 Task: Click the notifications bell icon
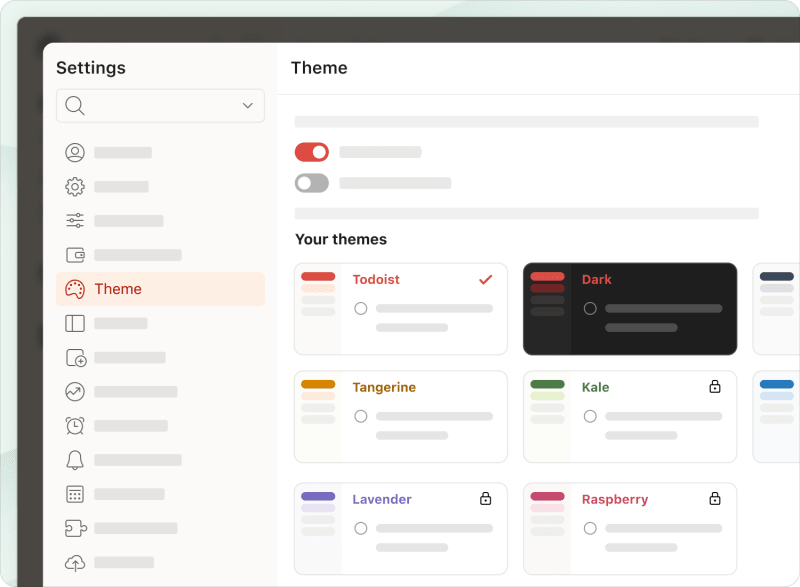click(74, 459)
